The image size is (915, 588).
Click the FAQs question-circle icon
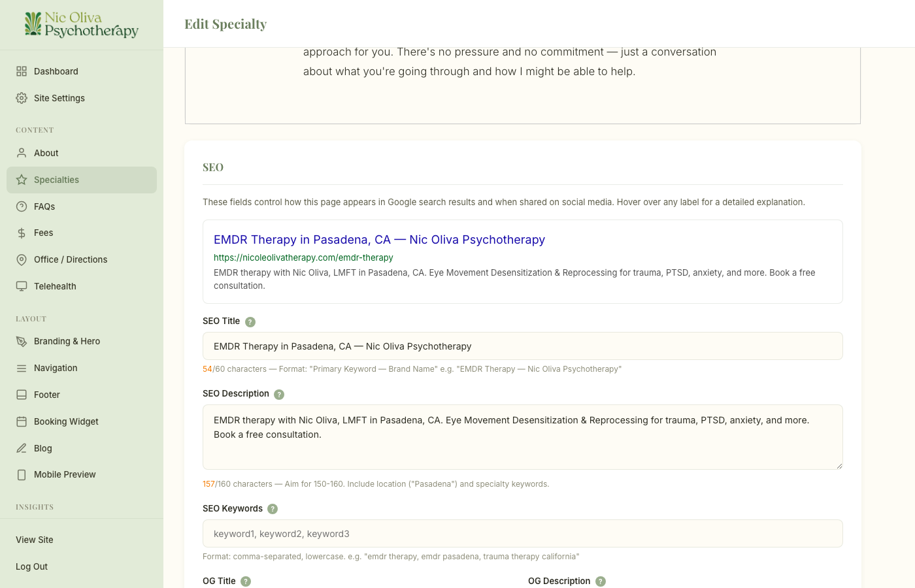(22, 206)
